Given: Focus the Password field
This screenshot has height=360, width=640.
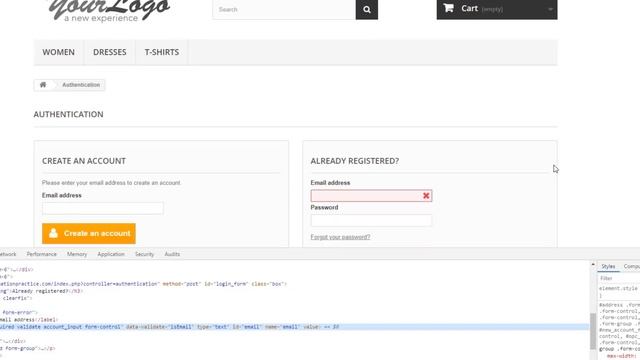Looking at the screenshot, I should [371, 220].
